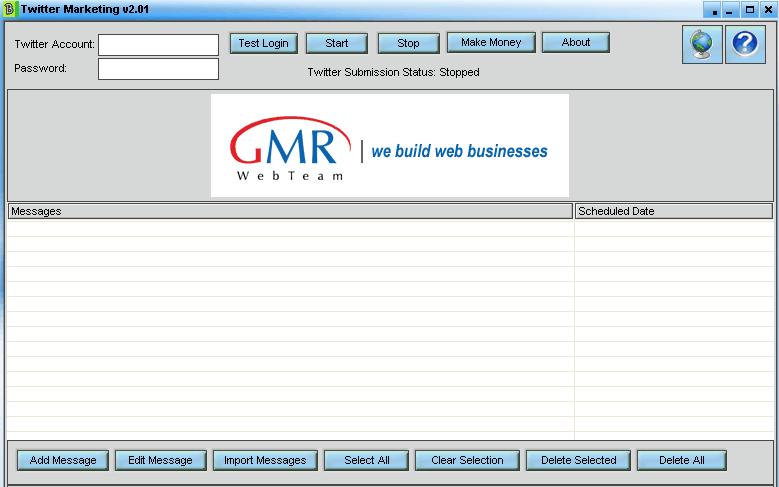Open help via question mark icon
This screenshot has width=779, height=487.
tap(745, 44)
